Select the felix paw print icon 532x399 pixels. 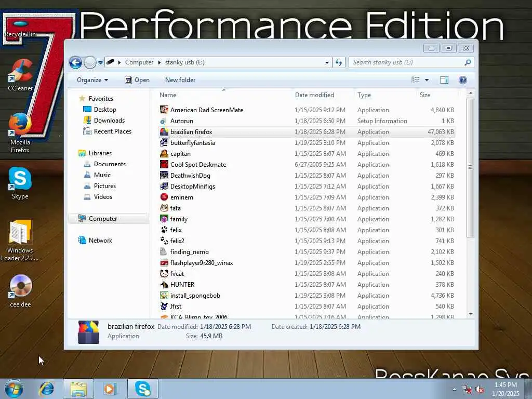164,230
